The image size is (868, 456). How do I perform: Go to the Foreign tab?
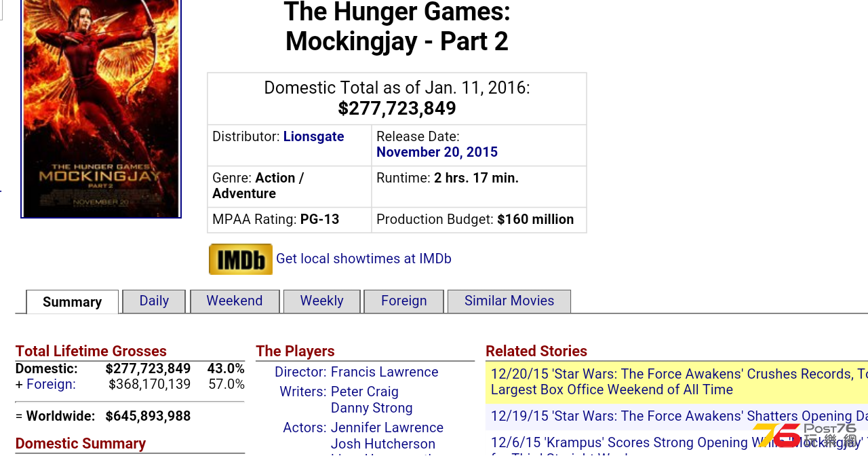403,301
